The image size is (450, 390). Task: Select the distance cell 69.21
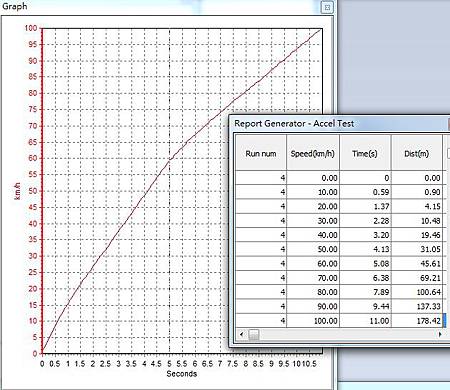point(417,278)
